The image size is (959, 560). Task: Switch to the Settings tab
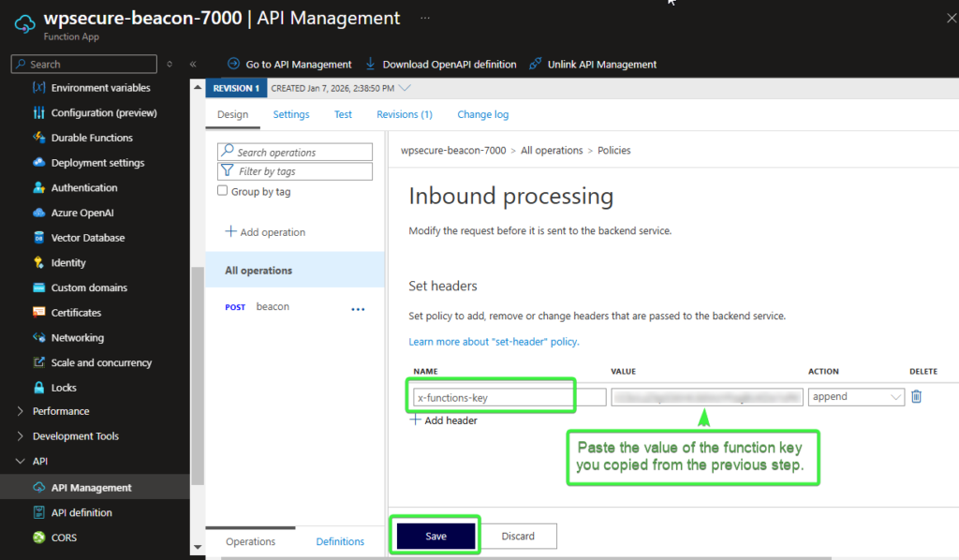291,114
